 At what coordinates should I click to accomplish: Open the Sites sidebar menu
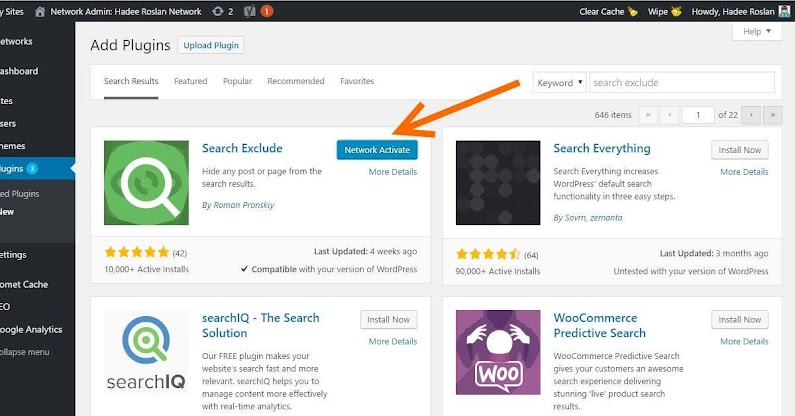(6, 100)
